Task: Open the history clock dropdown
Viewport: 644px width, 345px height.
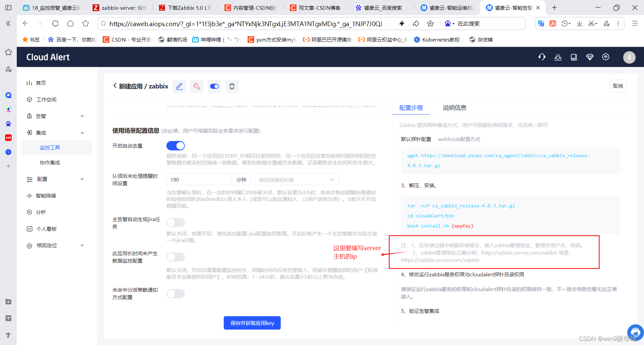Action: (x=566, y=23)
